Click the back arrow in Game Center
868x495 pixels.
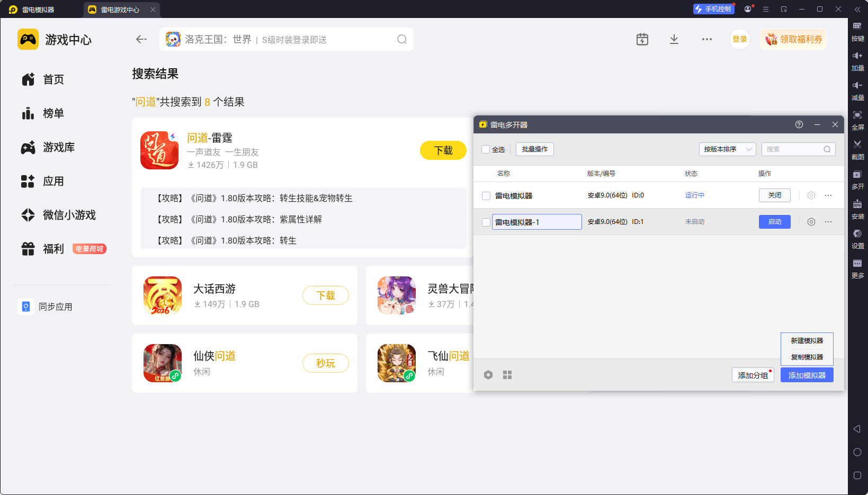[x=141, y=39]
